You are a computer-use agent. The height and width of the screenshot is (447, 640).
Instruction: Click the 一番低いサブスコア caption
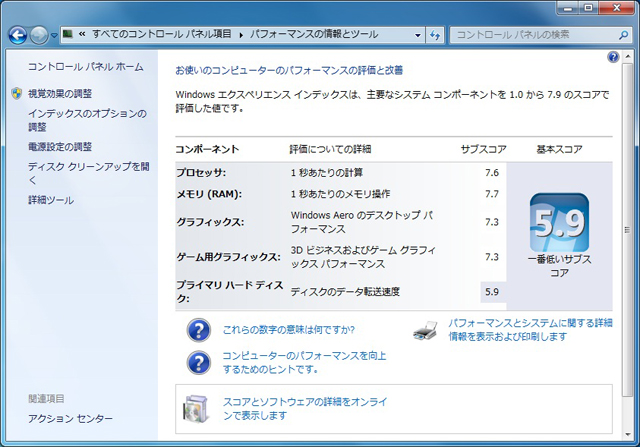coord(559,266)
